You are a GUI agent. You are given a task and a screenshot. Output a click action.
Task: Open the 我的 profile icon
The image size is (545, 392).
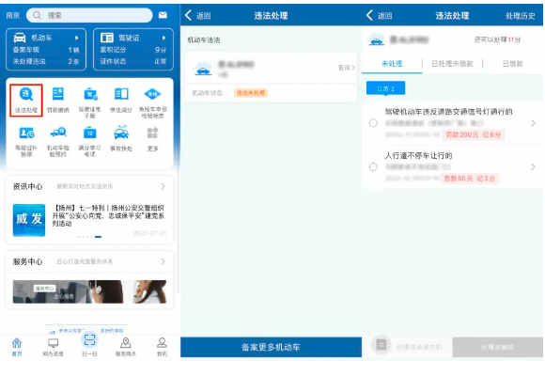click(162, 347)
